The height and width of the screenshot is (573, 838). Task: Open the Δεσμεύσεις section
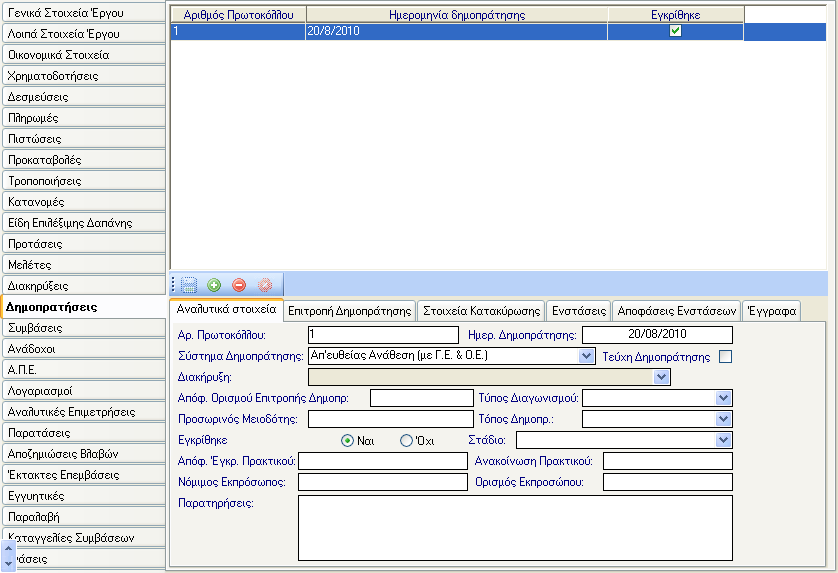click(x=84, y=97)
